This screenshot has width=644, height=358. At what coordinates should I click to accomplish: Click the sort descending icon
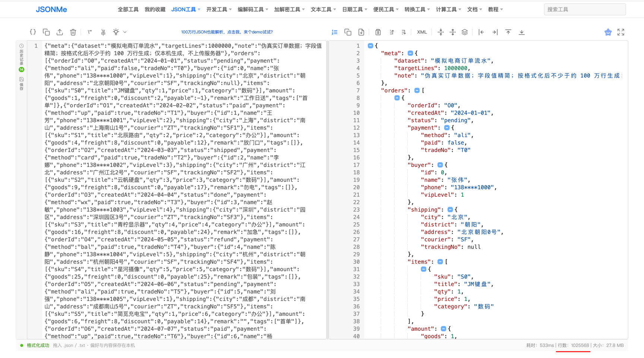point(404,32)
